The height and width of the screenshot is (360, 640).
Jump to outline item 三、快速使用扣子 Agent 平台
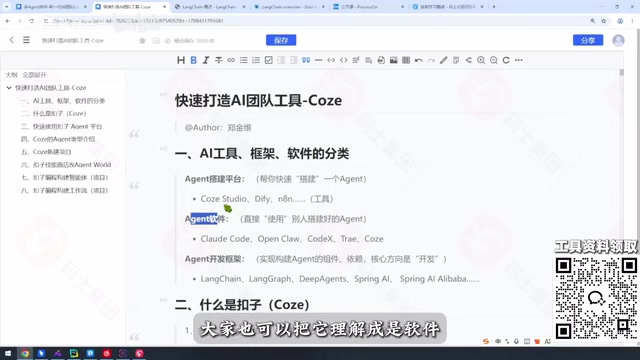62,127
